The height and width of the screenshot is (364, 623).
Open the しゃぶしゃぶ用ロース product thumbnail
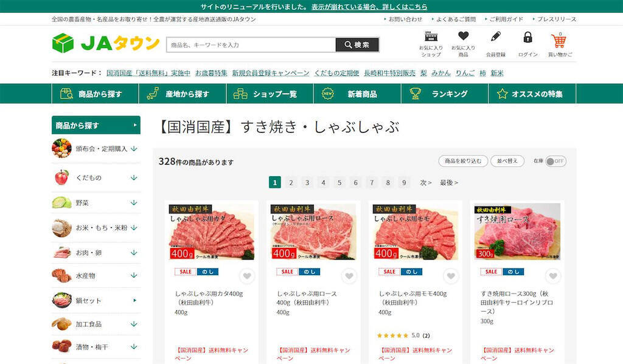click(x=313, y=232)
